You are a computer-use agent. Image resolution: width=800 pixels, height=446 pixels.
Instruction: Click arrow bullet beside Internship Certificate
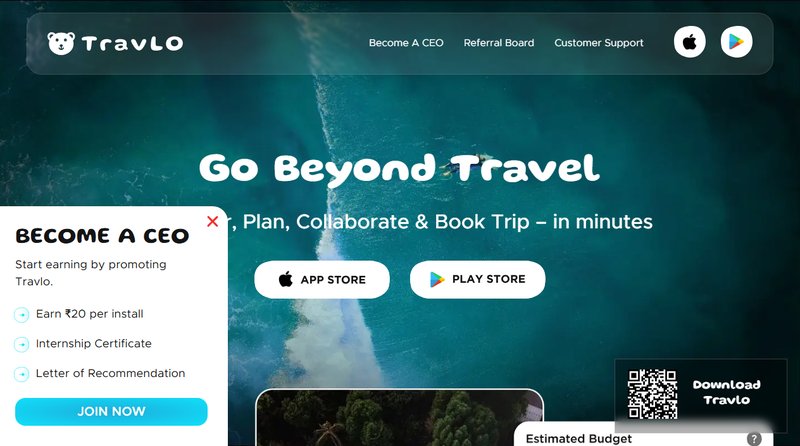pos(21,344)
